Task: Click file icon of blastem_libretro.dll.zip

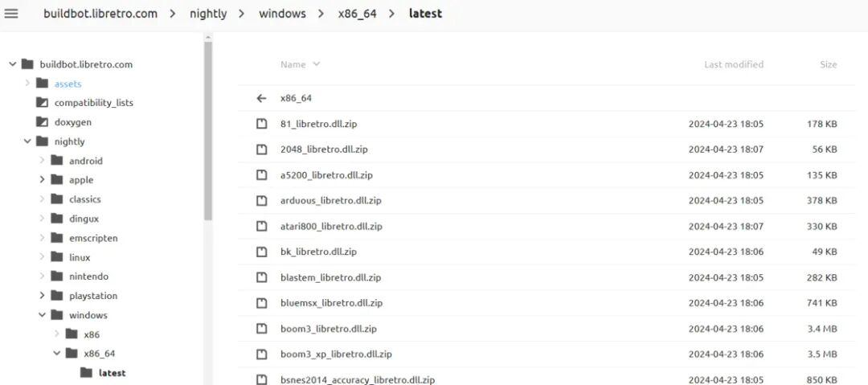Action: click(x=262, y=277)
